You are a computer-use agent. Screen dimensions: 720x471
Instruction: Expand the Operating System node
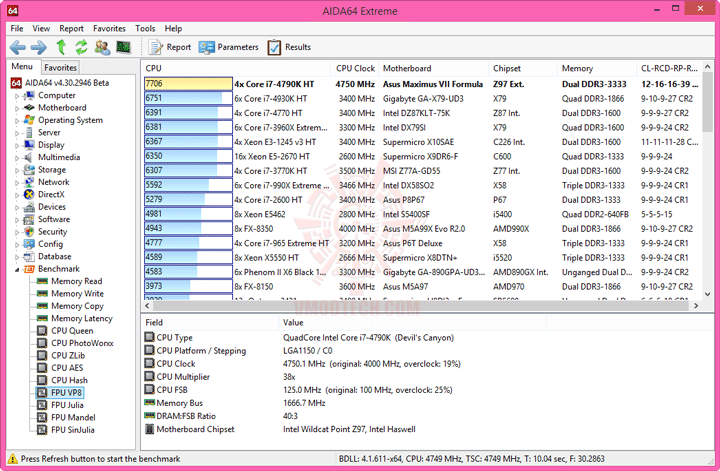pyautogui.click(x=17, y=121)
